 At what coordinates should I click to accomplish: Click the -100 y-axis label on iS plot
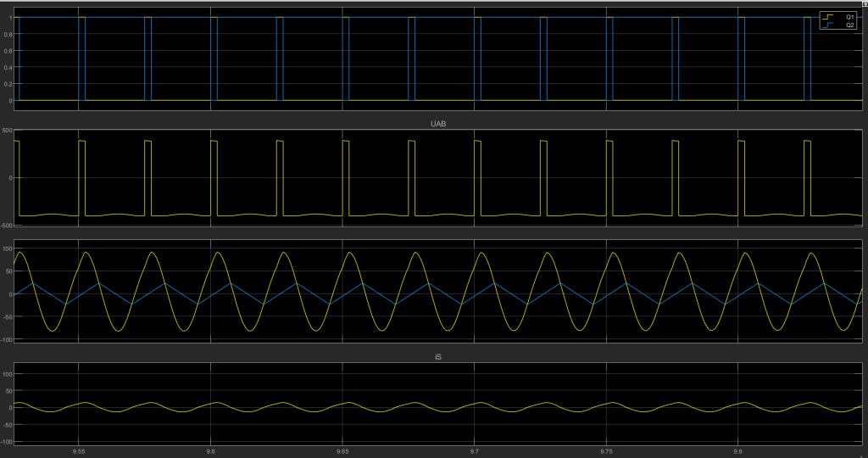point(7,442)
